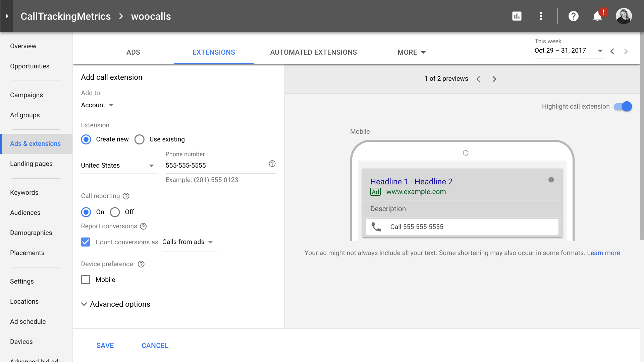Click the help question mark in header

(573, 16)
